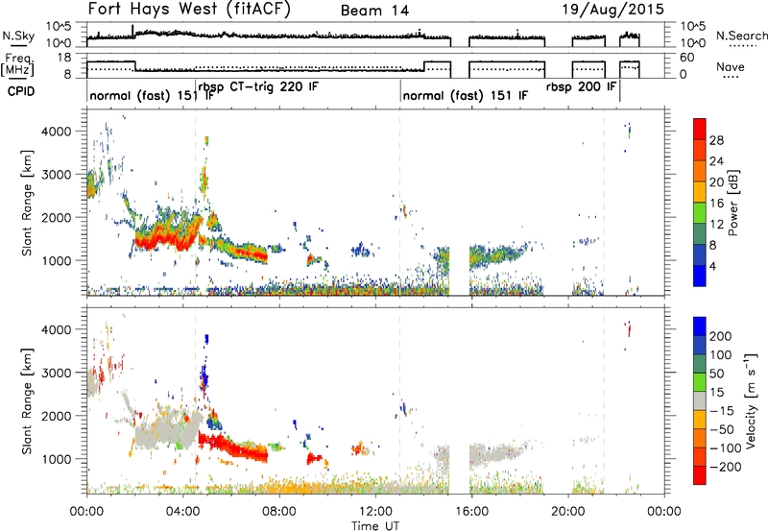Image resolution: width=768 pixels, height=532 pixels.
Task: Click the 'CPID' row label
Action: pyautogui.click(x=21, y=91)
